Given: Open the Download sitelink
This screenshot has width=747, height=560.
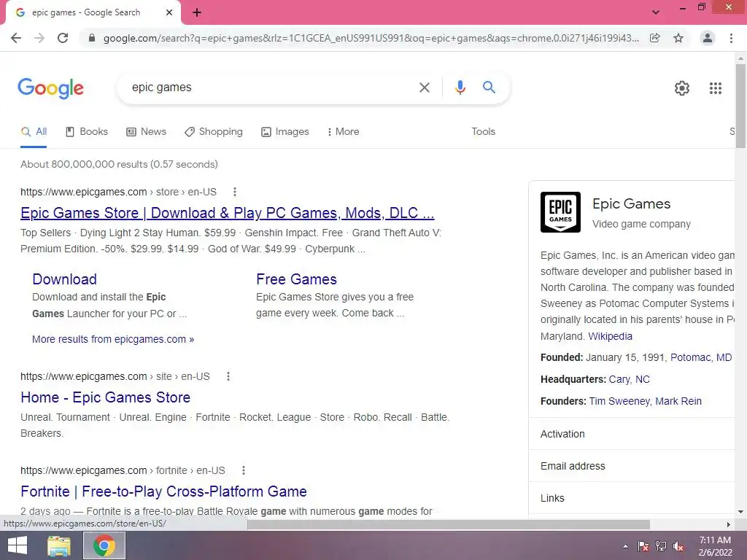Looking at the screenshot, I should point(64,279).
